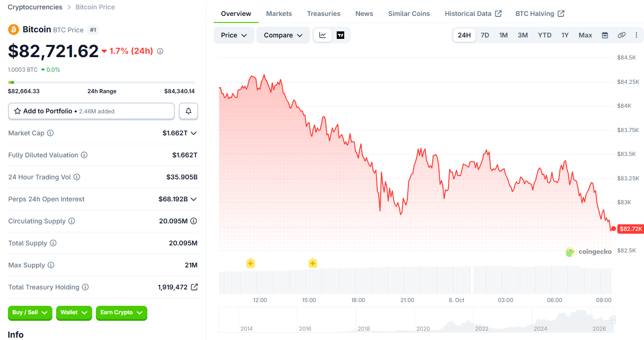Image resolution: width=644 pixels, height=340 pixels.
Task: Switch to the TradingView chart view
Action: [340, 35]
